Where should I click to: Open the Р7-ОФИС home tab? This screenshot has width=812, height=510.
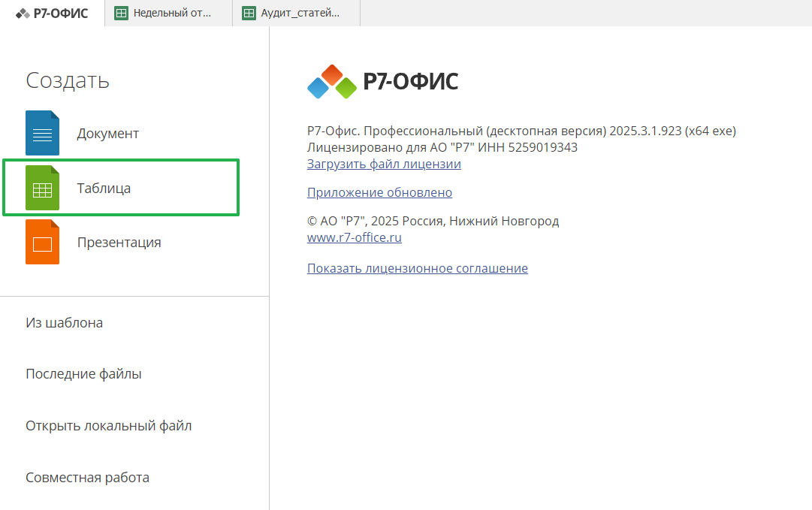tap(52, 13)
